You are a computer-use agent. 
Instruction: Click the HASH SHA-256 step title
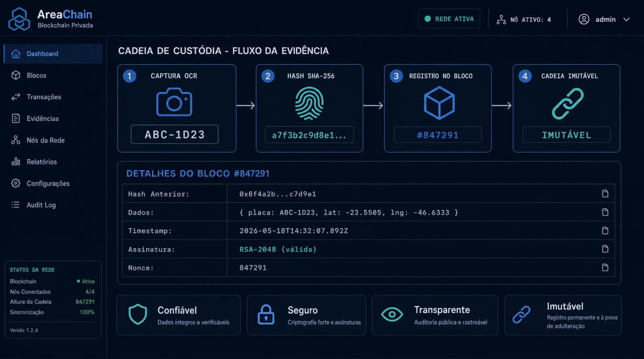tap(311, 76)
